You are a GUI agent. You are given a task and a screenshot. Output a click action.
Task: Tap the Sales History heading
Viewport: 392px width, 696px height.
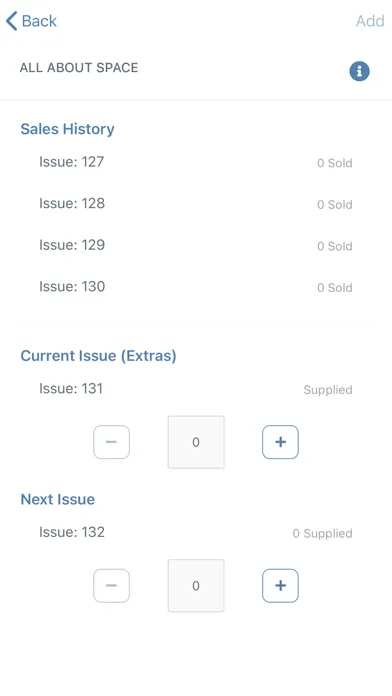[67, 129]
